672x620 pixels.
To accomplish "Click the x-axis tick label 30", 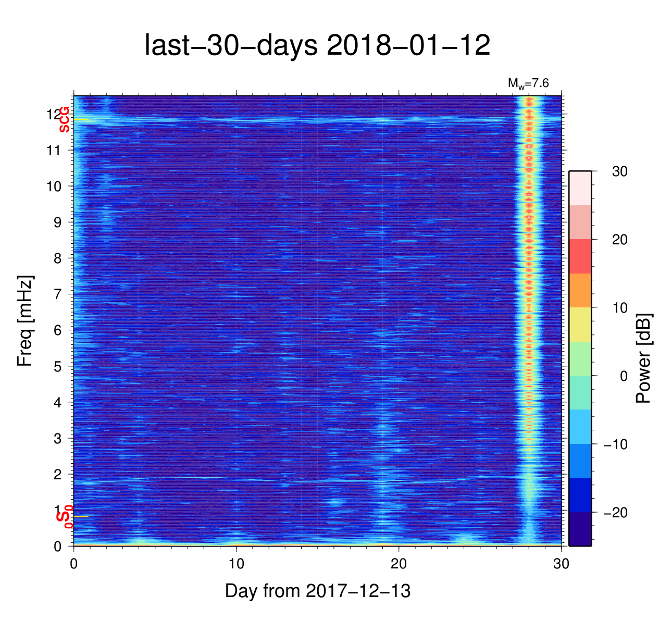I will 561,564.
